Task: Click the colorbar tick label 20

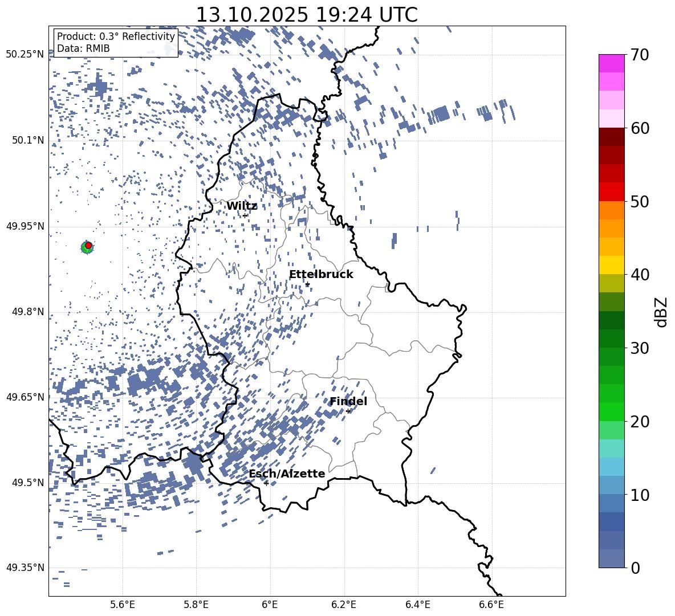Action: [640, 422]
